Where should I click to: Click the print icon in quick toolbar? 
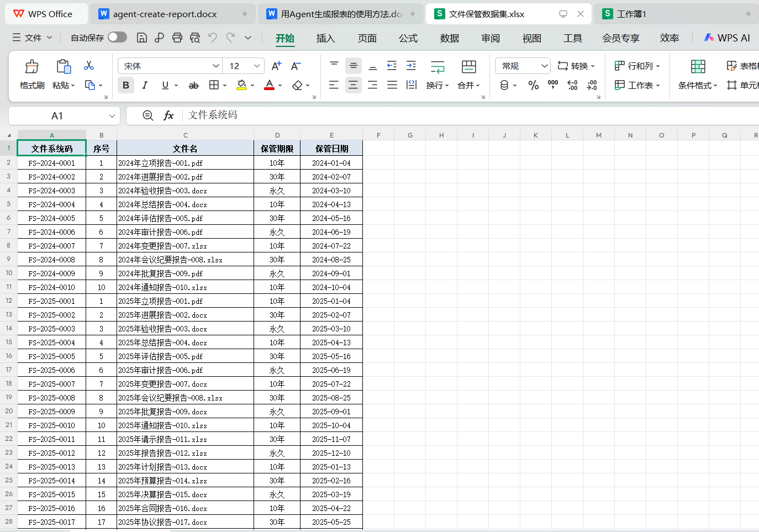click(177, 38)
